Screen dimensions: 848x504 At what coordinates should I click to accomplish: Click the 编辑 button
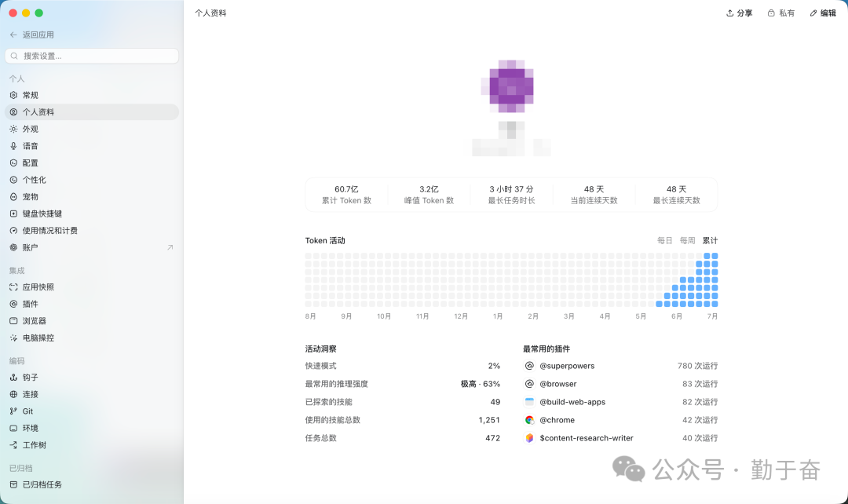[823, 13]
